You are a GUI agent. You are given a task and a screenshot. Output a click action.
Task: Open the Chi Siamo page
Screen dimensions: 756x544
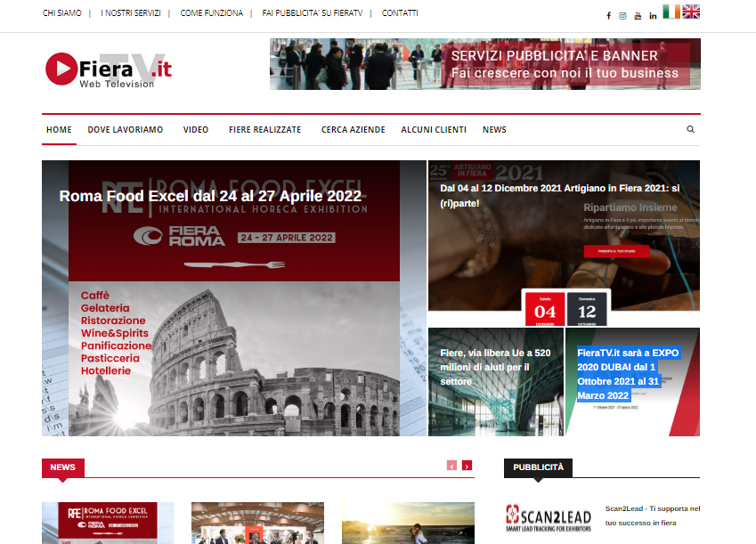[x=62, y=13]
